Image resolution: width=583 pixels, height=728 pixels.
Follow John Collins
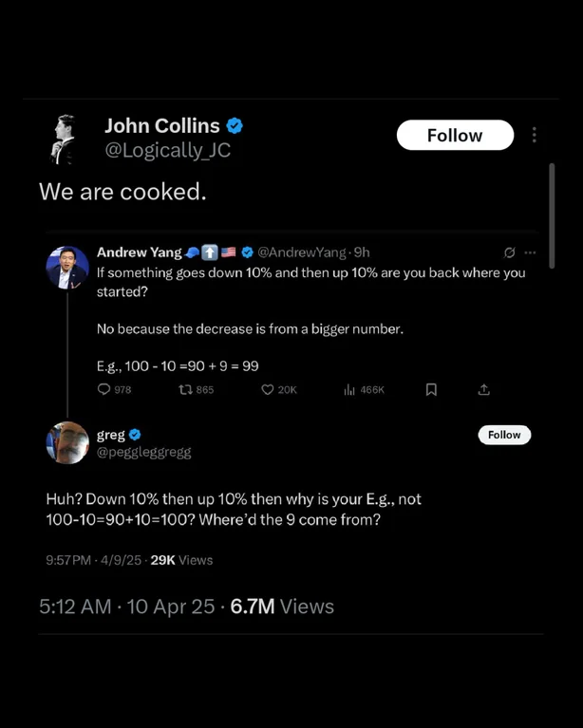(x=455, y=135)
